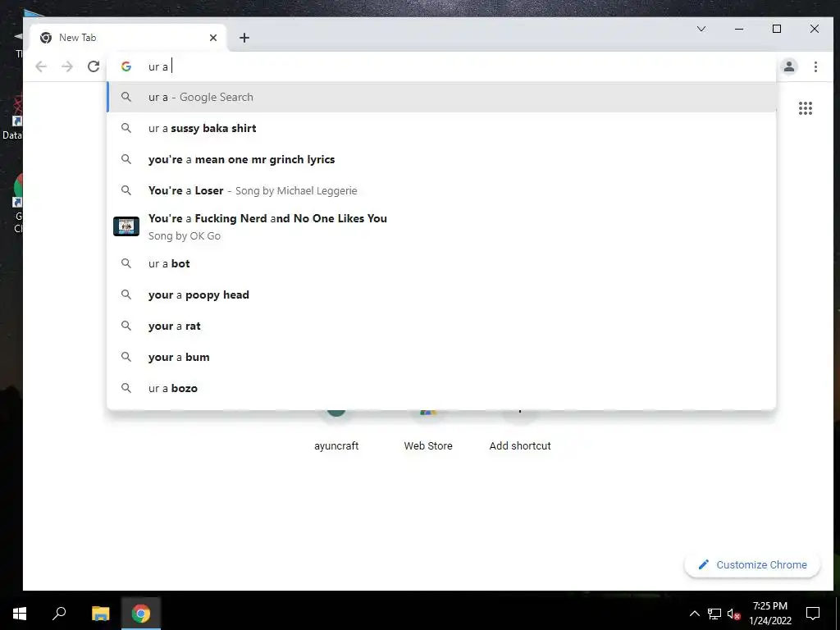Select the 'ur a bot' suggestion
The width and height of the screenshot is (840, 630).
[x=441, y=263]
